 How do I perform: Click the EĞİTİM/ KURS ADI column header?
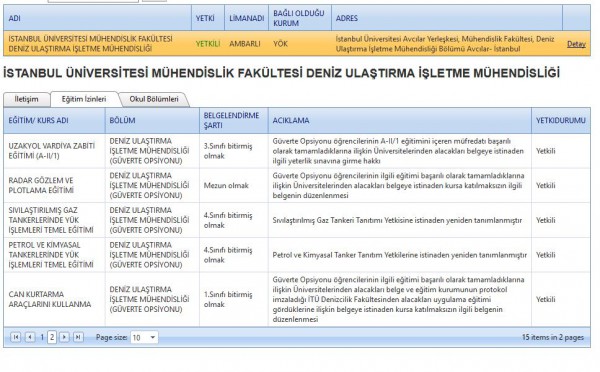click(x=54, y=121)
